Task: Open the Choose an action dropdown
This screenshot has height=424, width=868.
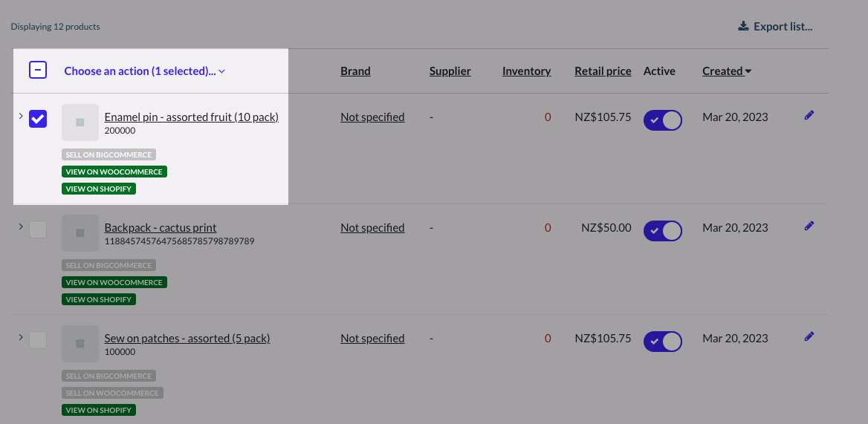Action: (144, 71)
